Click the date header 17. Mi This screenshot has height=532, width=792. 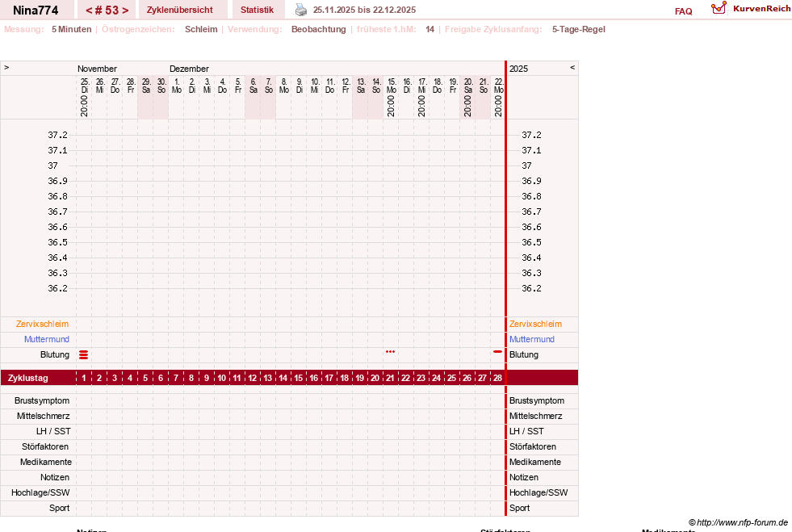click(421, 86)
